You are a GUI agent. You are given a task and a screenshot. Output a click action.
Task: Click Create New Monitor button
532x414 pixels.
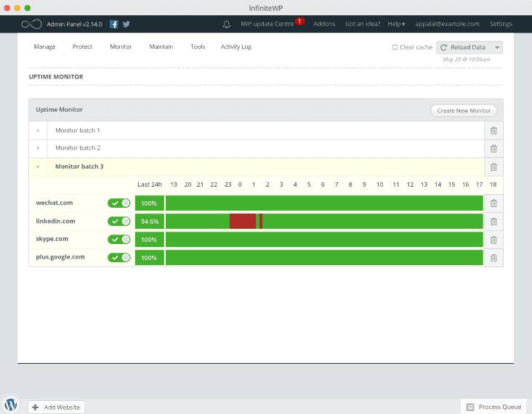pos(464,110)
